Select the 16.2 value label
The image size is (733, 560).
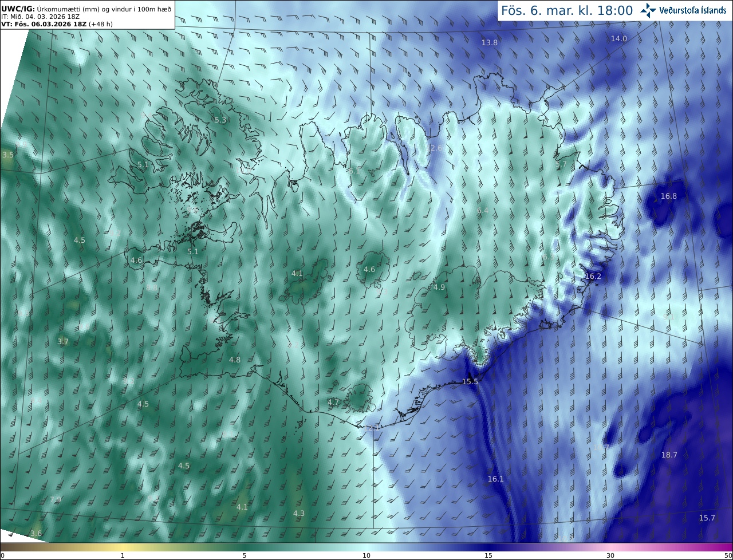pos(593,276)
